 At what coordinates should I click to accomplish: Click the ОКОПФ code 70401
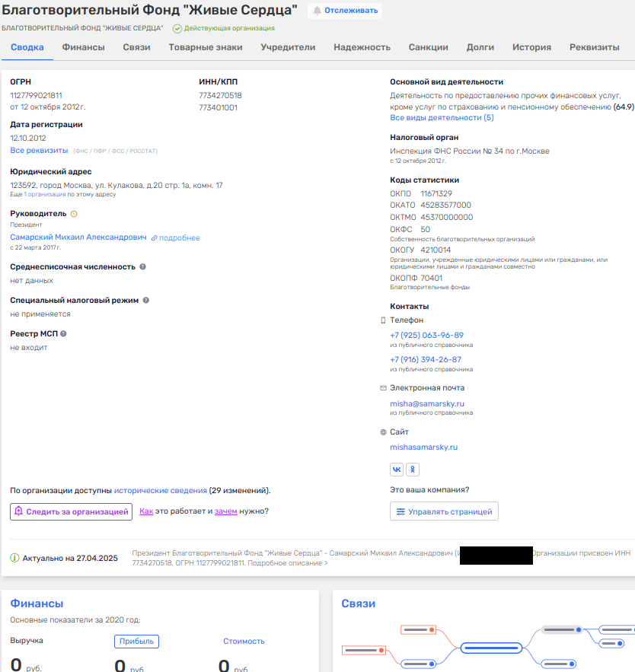point(432,278)
